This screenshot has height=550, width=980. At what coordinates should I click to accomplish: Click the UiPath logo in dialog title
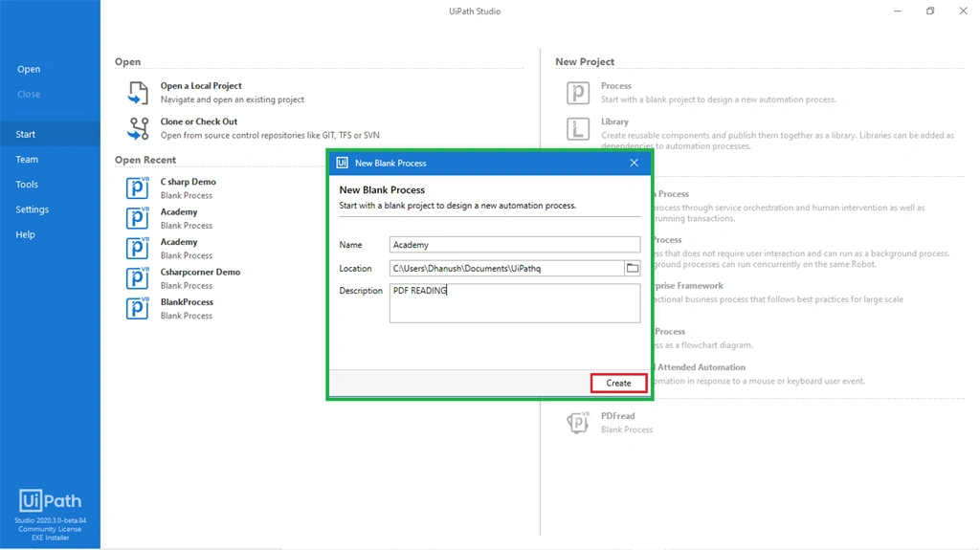342,163
